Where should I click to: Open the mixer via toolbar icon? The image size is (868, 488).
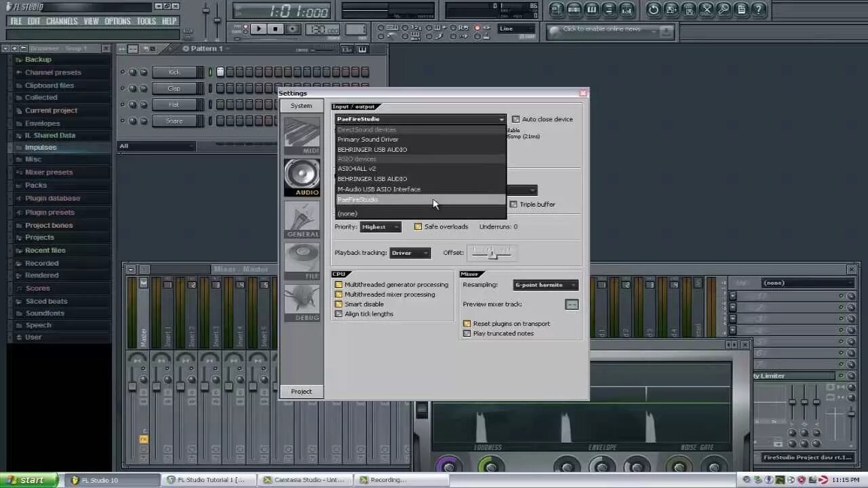coord(627,9)
